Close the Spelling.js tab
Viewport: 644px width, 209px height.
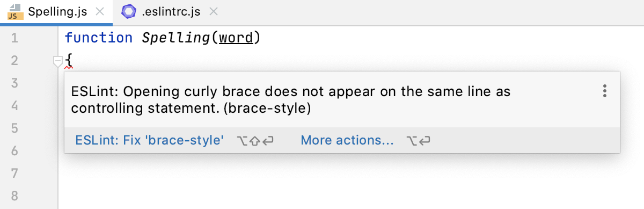(100, 12)
